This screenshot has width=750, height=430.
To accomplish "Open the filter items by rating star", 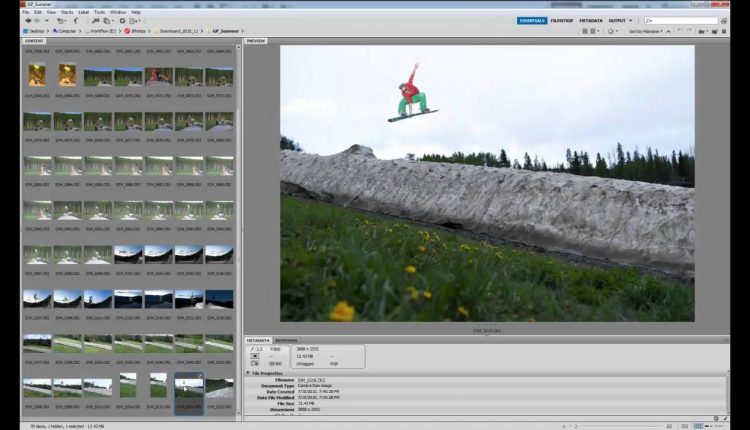I will click(x=612, y=31).
